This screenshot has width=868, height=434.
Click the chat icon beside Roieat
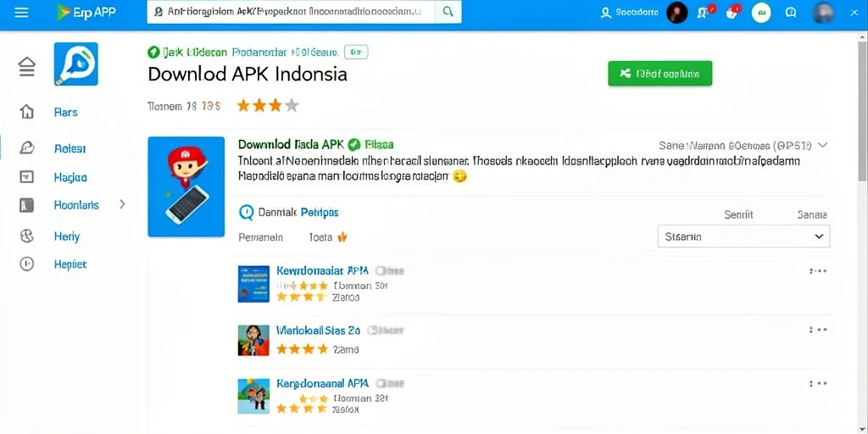tap(26, 147)
